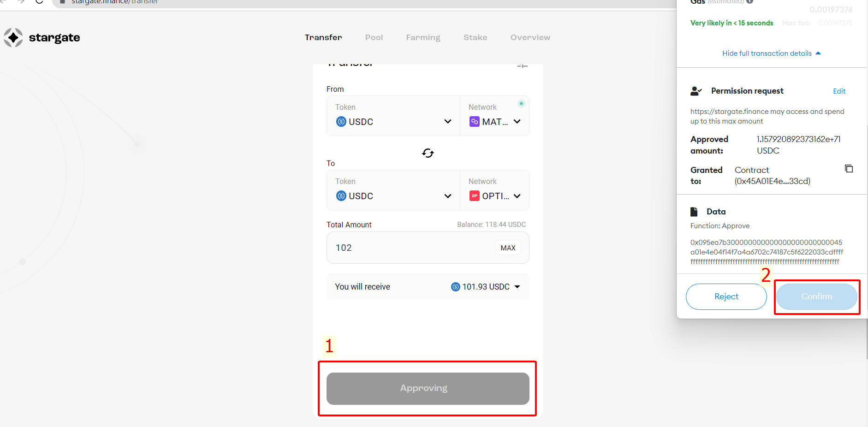Click the Gas info icon
This screenshot has width=868, height=427.
[750, 2]
